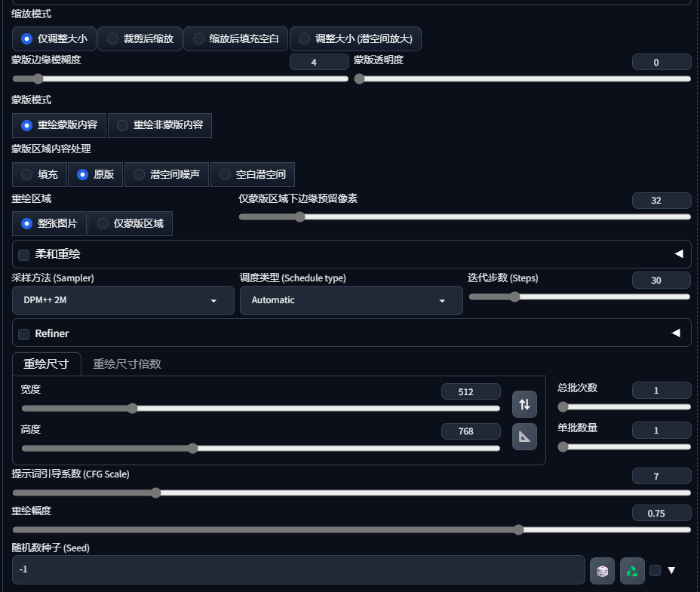The image size is (700, 592).
Task: Adjust the 仅蒙版区域下边缘预留像素 slider
Action: point(465,217)
